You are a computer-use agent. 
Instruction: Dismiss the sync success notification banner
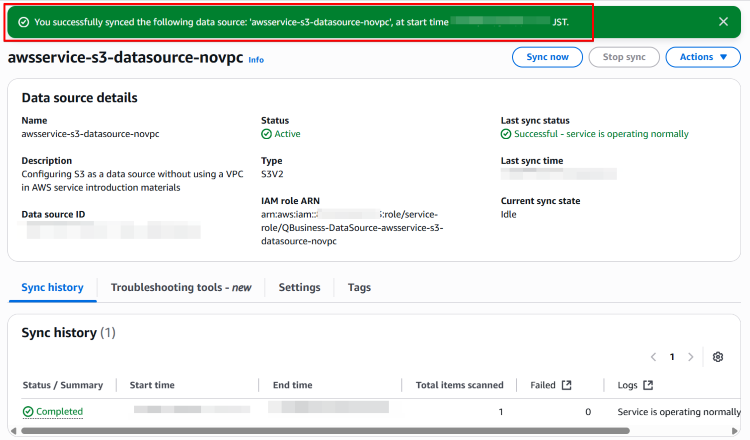point(723,21)
